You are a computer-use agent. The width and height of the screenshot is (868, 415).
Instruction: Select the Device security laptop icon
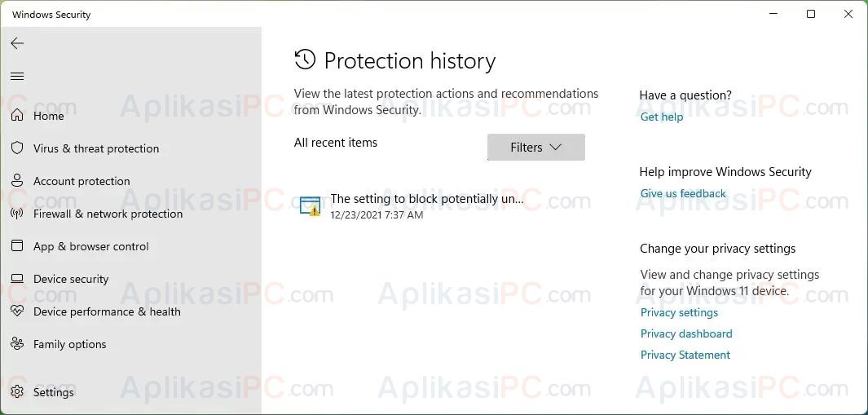coord(17,279)
